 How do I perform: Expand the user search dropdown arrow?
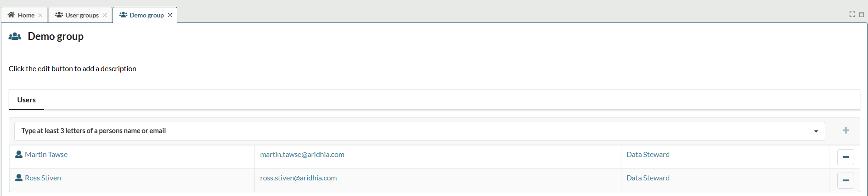coord(816,131)
